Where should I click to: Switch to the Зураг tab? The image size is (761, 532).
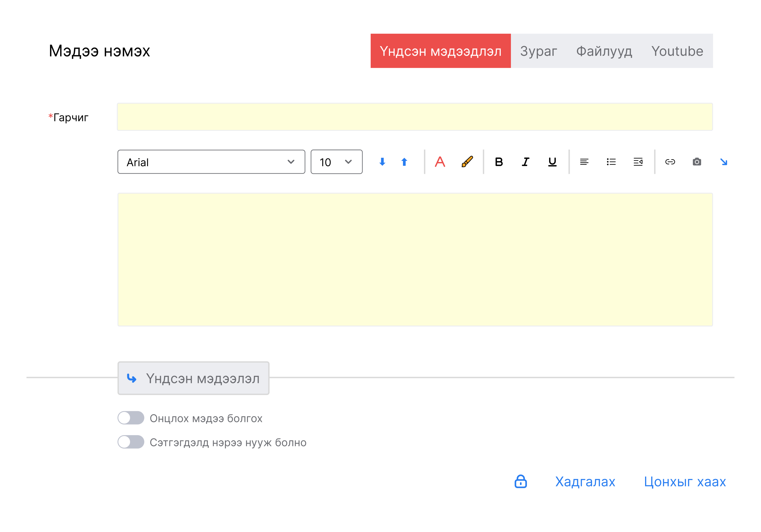click(538, 51)
